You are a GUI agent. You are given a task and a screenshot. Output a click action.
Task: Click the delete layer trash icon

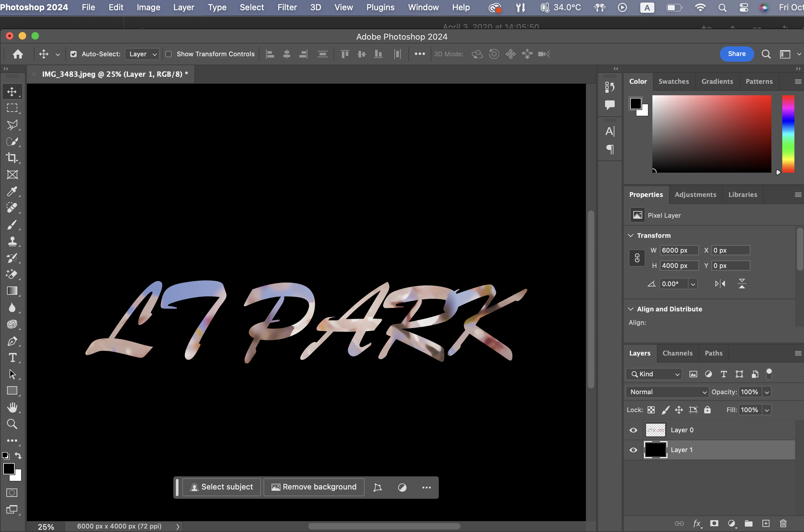[x=783, y=523]
